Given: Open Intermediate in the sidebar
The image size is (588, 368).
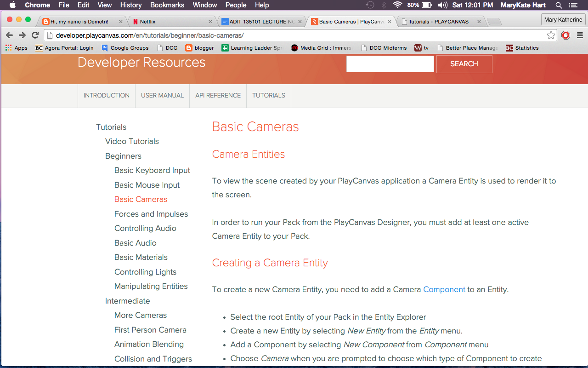Looking at the screenshot, I should tap(127, 301).
